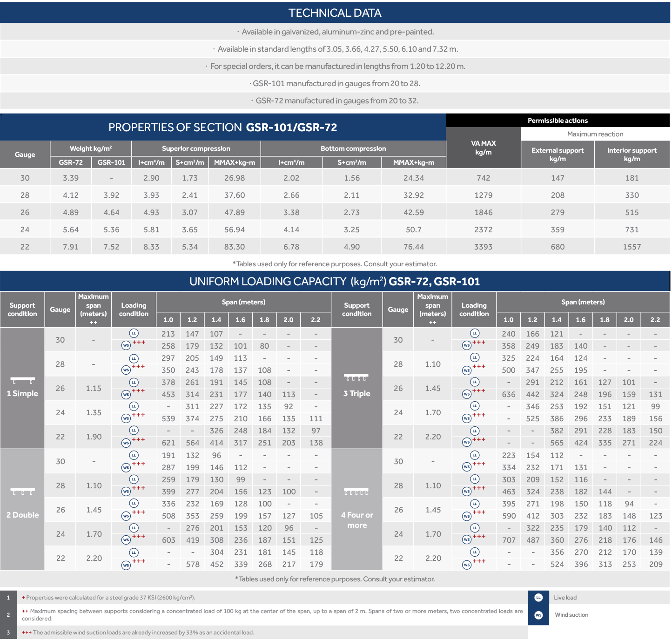Select wind suction icon for Four-or-more gauge 26
The width and height of the screenshot is (672, 640).
click(x=467, y=516)
